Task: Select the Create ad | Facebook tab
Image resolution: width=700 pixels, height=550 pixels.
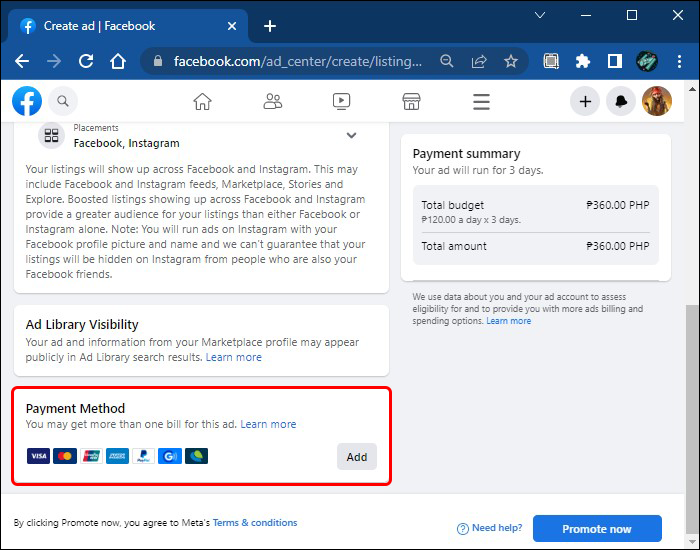Action: [x=127, y=26]
